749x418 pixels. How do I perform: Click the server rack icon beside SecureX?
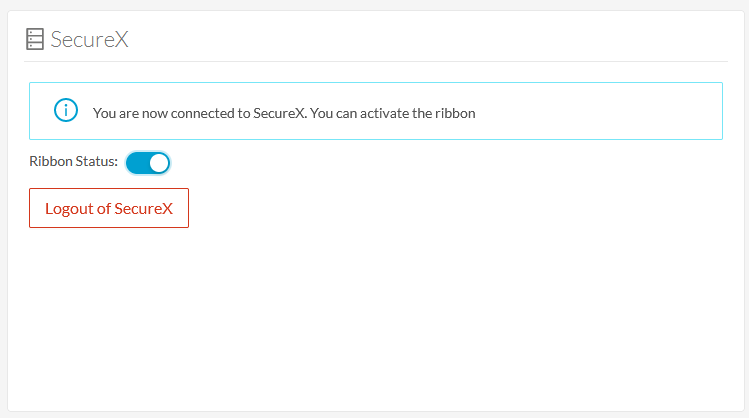(35, 39)
